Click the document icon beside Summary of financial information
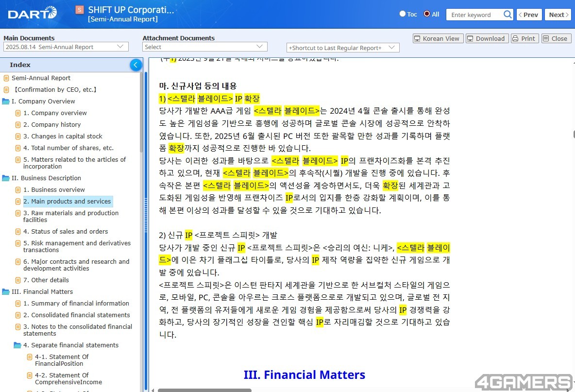Image resolution: width=575 pixels, height=392 pixels. (18, 304)
